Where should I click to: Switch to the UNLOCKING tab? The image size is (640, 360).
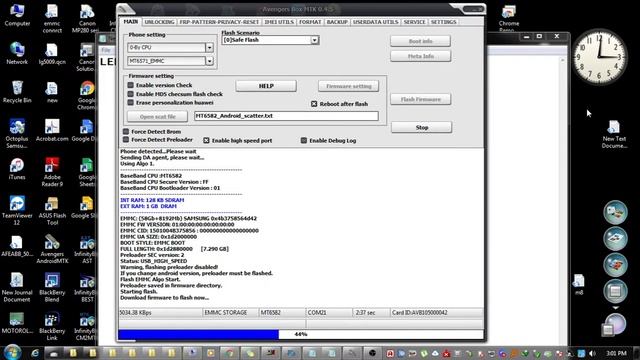159,22
